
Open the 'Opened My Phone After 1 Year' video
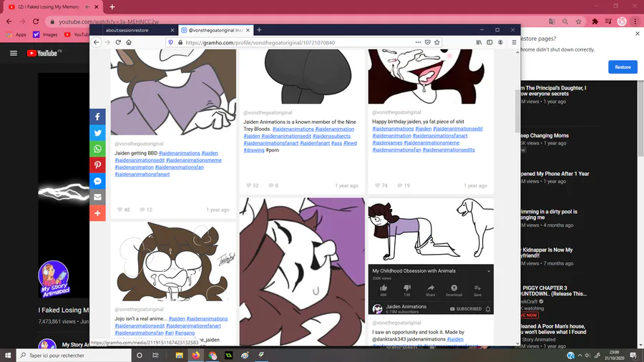555,174
